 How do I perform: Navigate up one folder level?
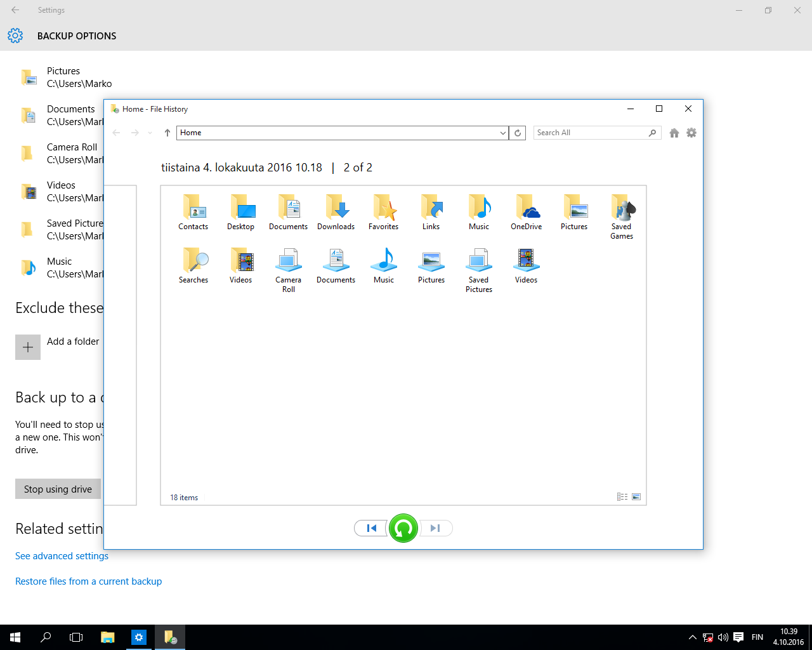click(x=167, y=133)
